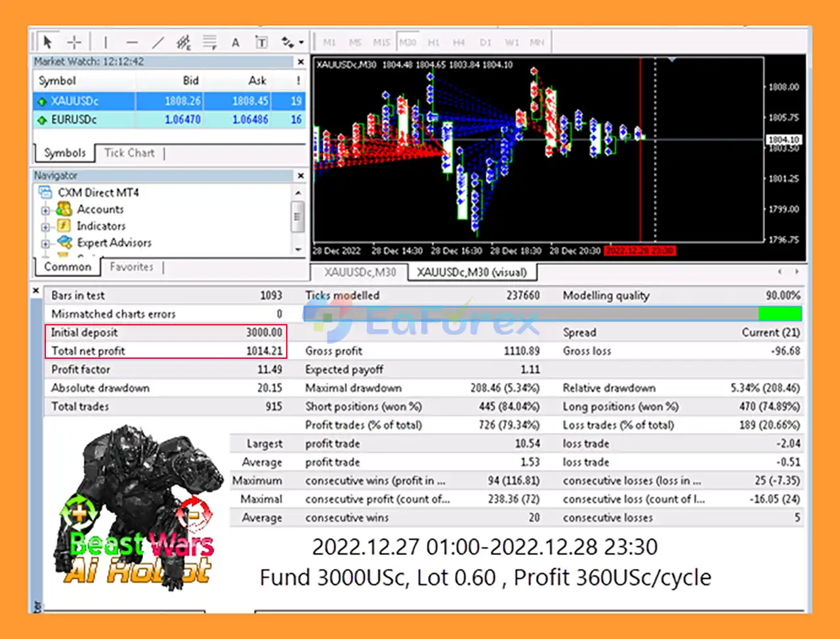Select the Fibonacci retracement tool

[209, 43]
